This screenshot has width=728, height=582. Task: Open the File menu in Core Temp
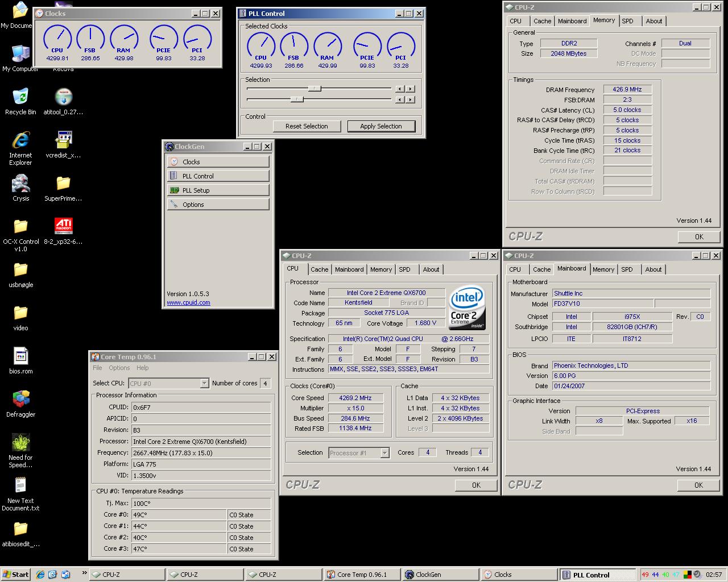97,368
